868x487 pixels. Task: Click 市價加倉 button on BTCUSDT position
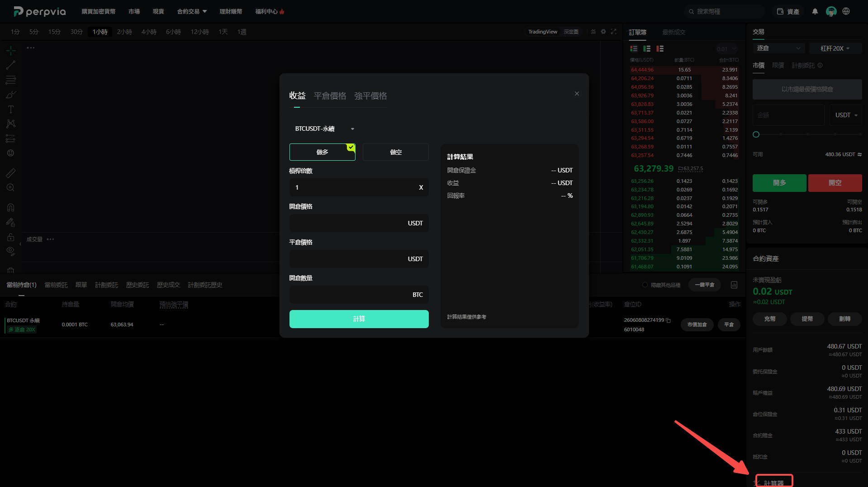point(697,325)
